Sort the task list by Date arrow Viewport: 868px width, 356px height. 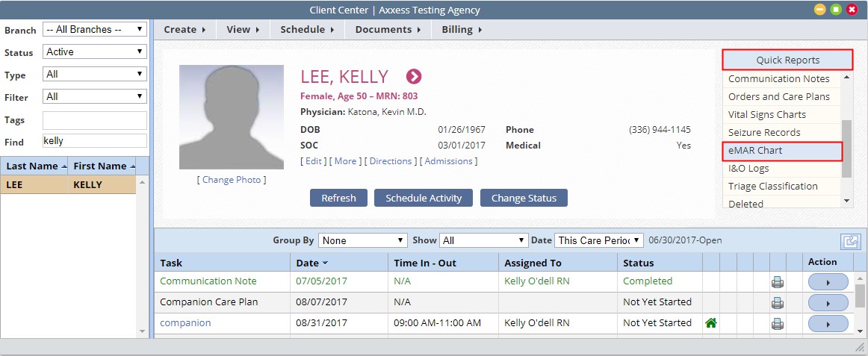325,263
